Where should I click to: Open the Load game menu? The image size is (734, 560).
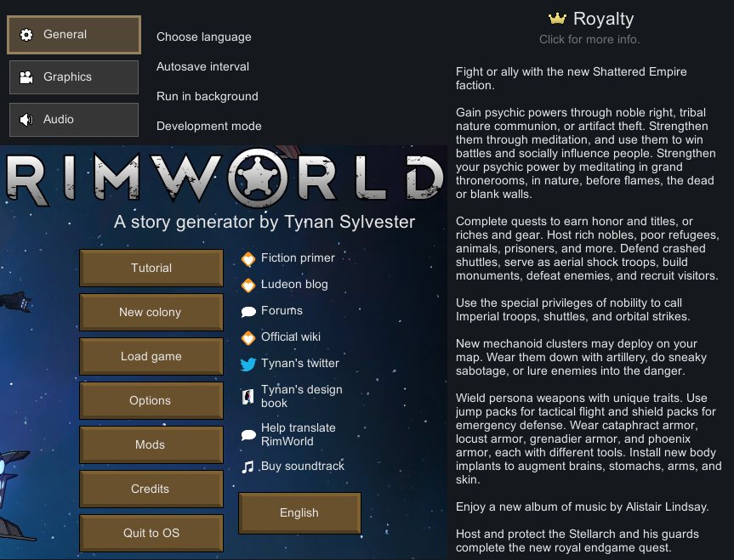pyautogui.click(x=151, y=357)
